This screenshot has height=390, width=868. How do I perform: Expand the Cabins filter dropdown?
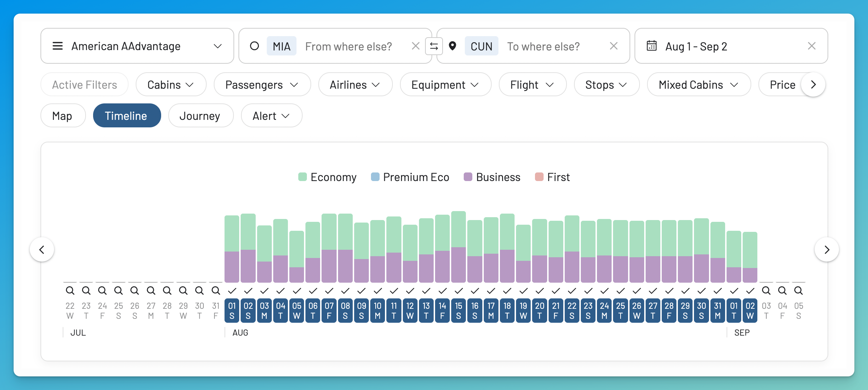click(x=171, y=85)
